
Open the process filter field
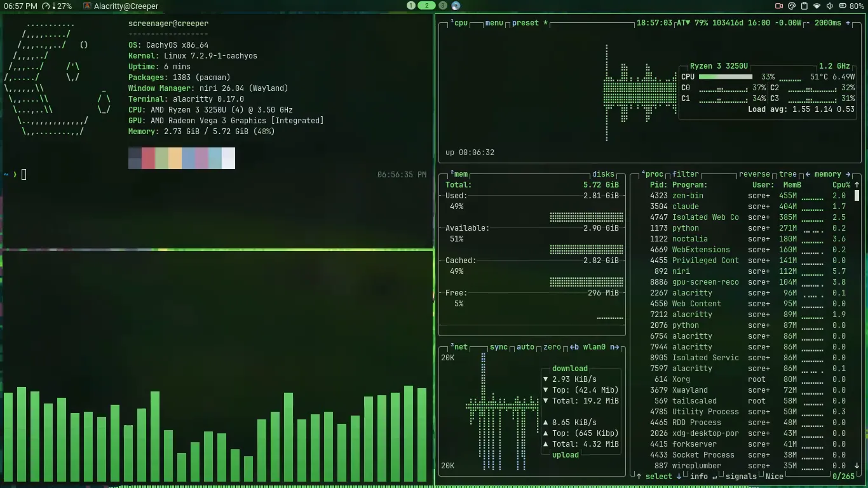(686, 174)
